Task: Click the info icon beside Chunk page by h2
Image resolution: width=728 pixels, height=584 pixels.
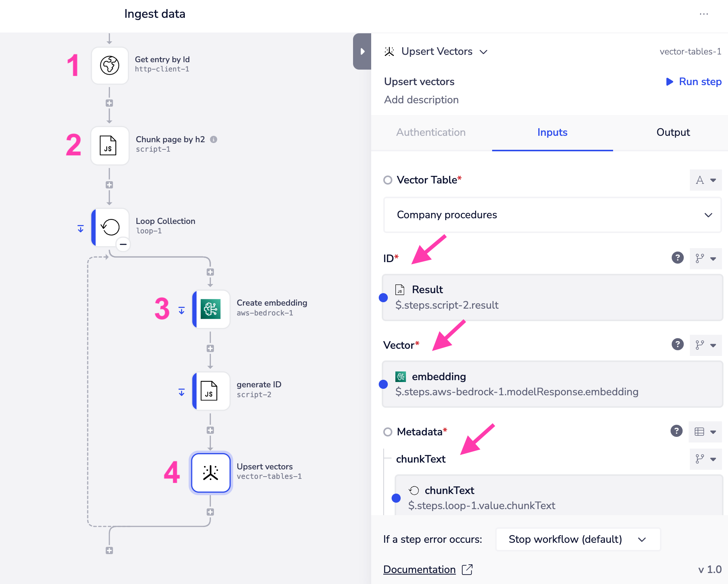Action: [x=214, y=140]
